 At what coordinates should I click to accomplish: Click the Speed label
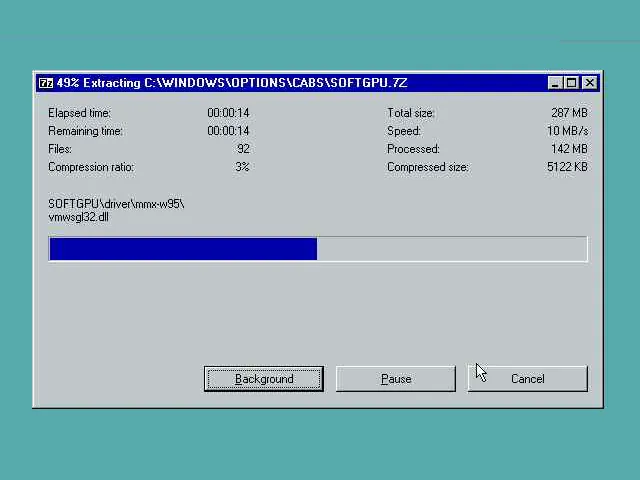coord(404,131)
